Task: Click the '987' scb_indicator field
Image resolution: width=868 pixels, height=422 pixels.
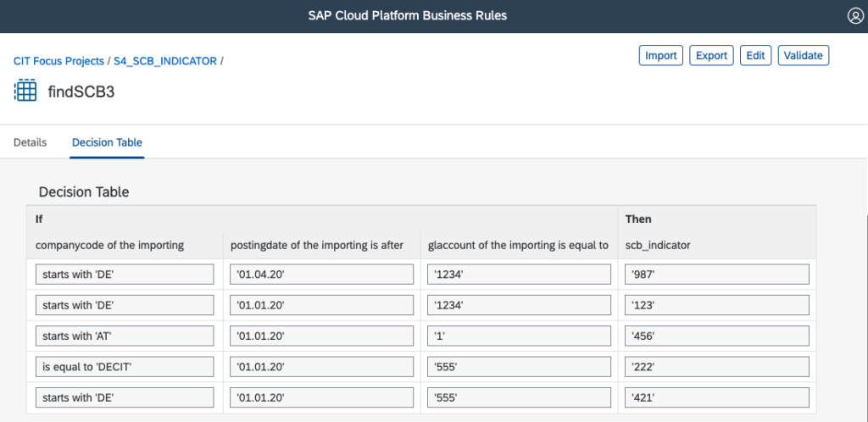Action: 717,275
